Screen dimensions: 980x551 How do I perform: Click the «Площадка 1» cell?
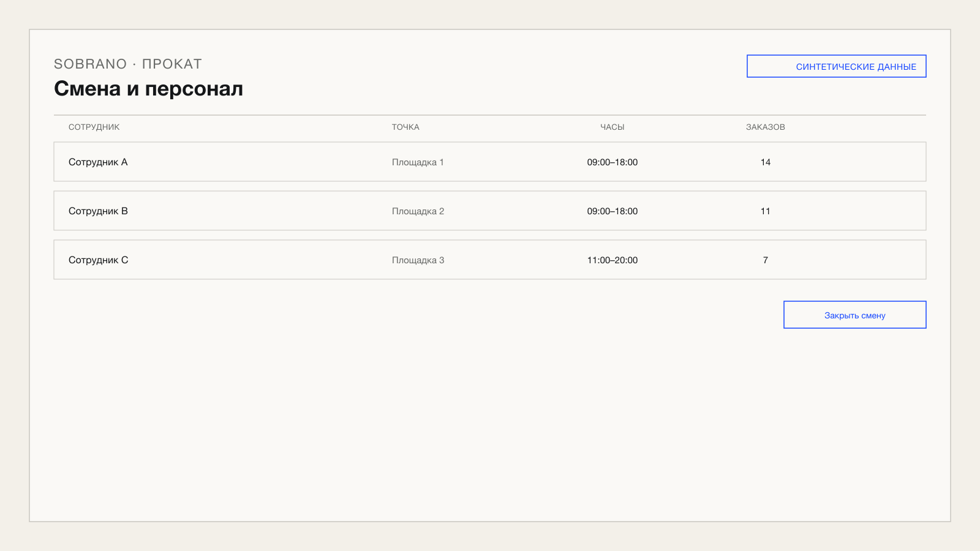(x=418, y=162)
